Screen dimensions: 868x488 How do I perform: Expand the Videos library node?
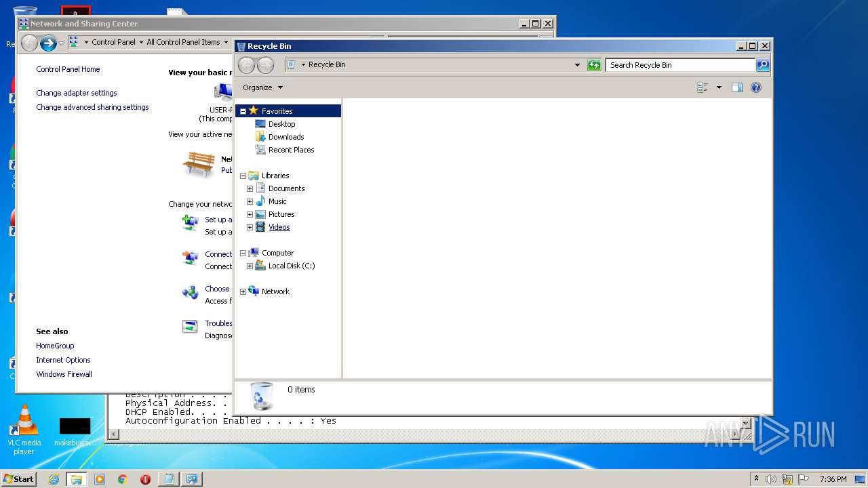250,227
